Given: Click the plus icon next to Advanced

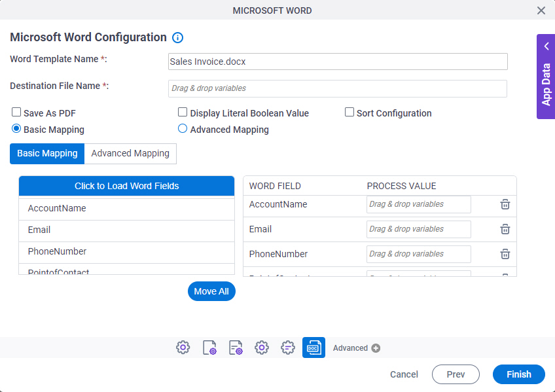Looking at the screenshot, I should click(376, 348).
